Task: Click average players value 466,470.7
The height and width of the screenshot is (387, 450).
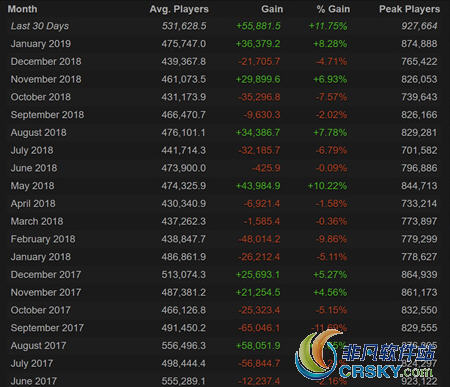Action: pyautogui.click(x=184, y=115)
